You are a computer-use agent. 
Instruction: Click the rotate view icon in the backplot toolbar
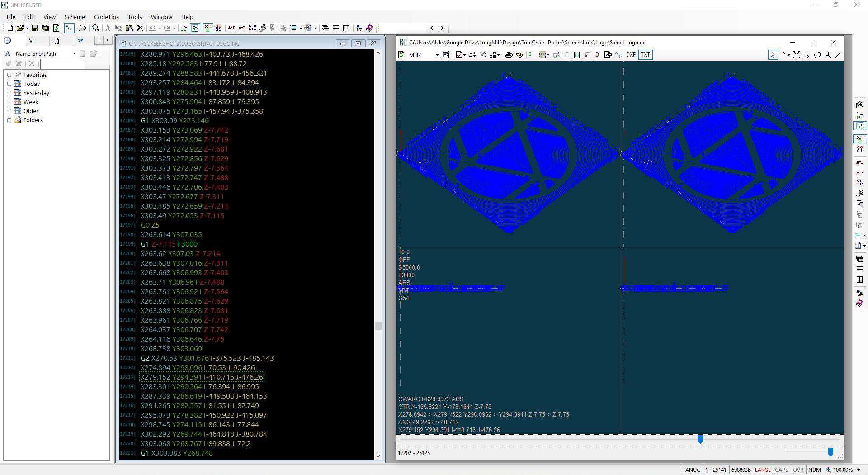[x=817, y=55]
